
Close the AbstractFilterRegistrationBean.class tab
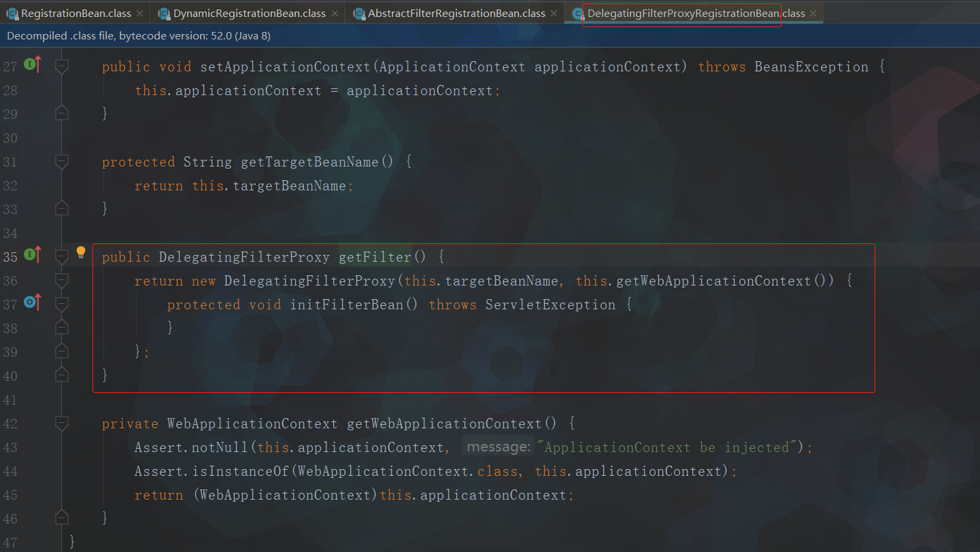(x=554, y=14)
